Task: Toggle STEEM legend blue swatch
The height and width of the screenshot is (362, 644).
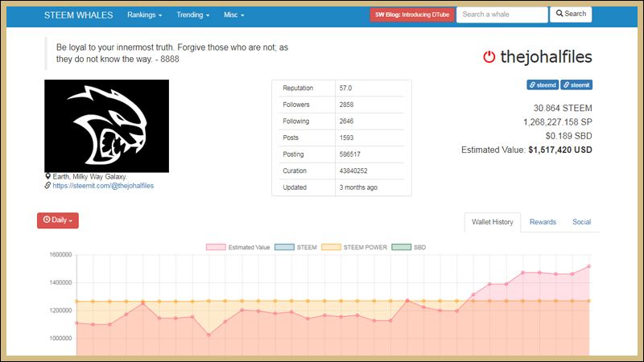Action: coord(284,247)
